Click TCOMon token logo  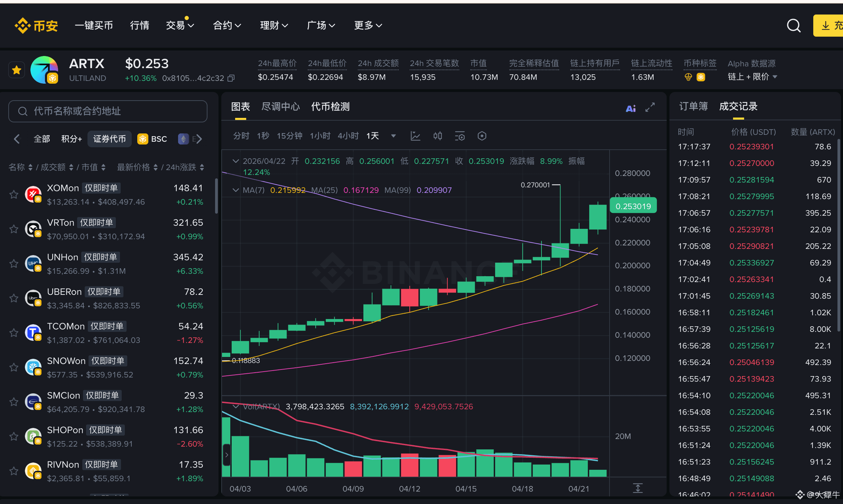33,333
